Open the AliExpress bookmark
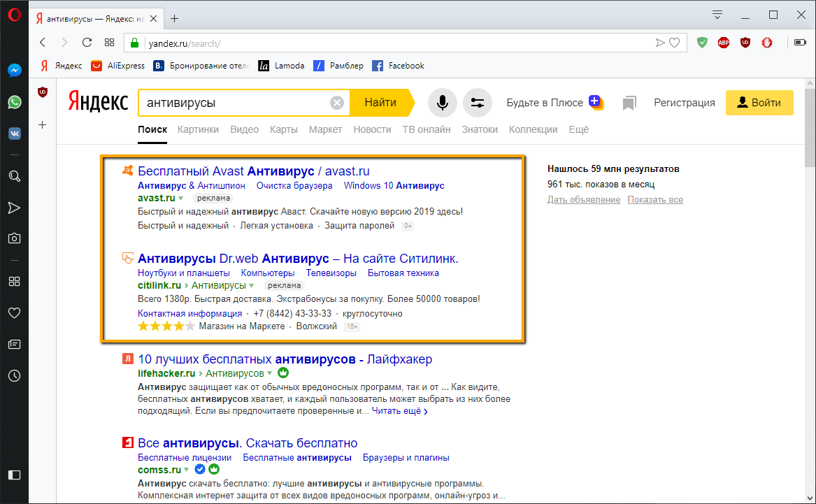The width and height of the screenshot is (816, 504). point(117,66)
